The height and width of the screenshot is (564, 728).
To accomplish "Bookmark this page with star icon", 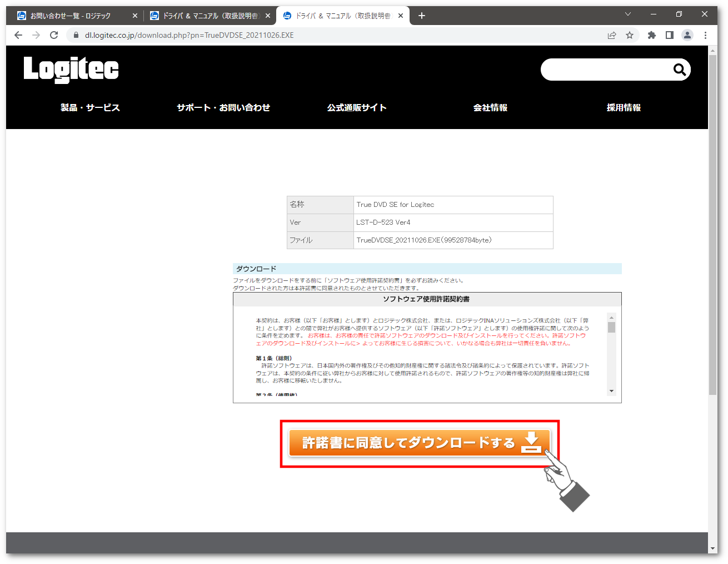I will pyautogui.click(x=630, y=35).
